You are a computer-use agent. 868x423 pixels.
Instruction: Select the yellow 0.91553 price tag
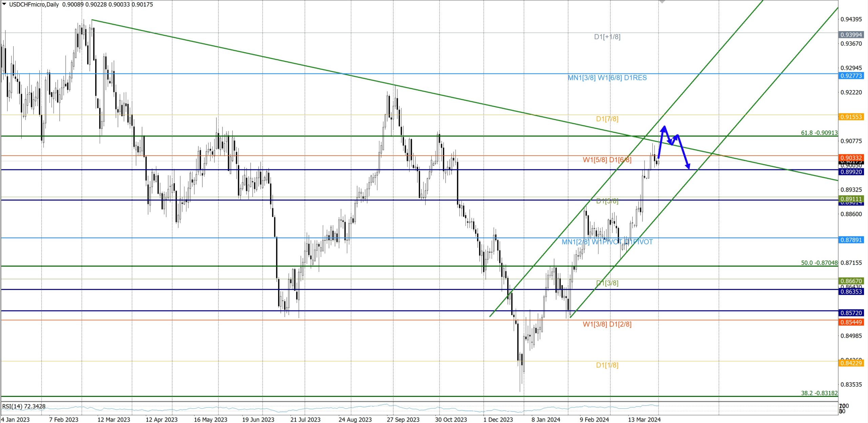pos(851,117)
